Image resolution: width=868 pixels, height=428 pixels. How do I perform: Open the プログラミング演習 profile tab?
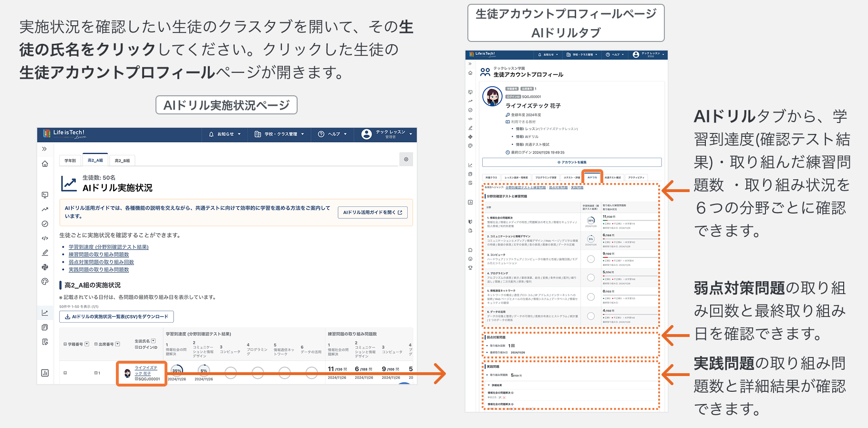point(546,177)
